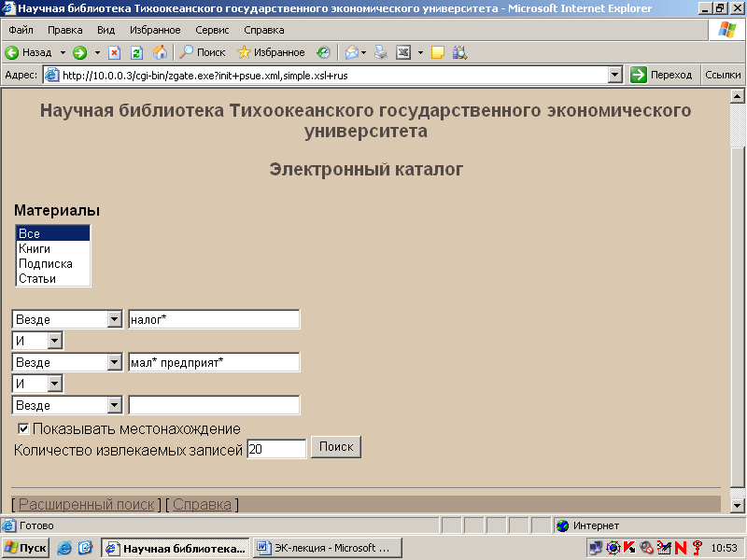747x560 pixels.
Task: Open the second Везде field dropdown
Action: (114, 362)
